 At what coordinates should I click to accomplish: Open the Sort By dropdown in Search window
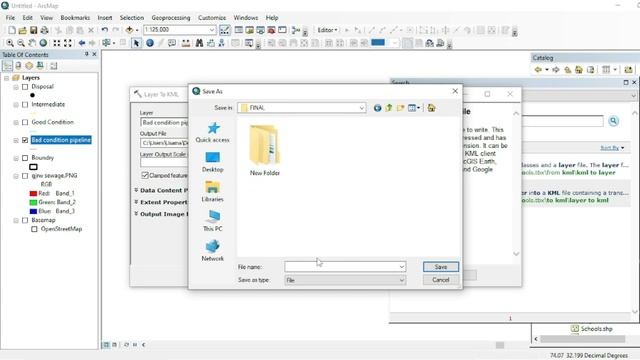pos(612,148)
